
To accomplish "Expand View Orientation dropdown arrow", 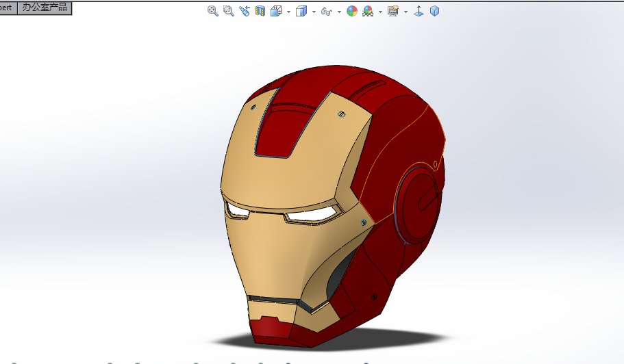I will pos(288,12).
